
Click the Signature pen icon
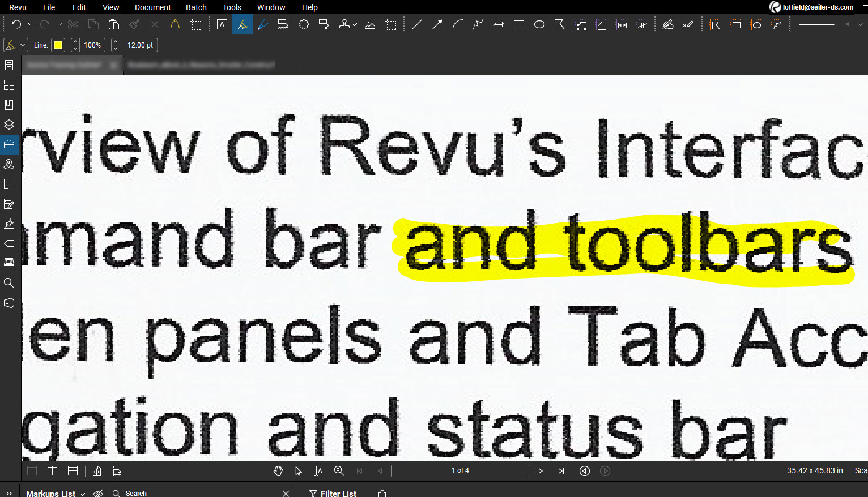point(668,24)
